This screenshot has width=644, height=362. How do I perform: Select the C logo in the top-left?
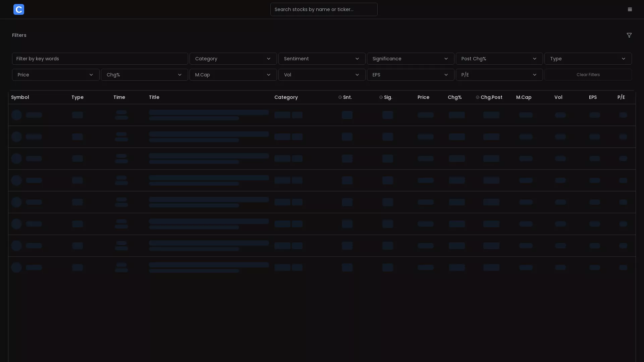pos(18,9)
